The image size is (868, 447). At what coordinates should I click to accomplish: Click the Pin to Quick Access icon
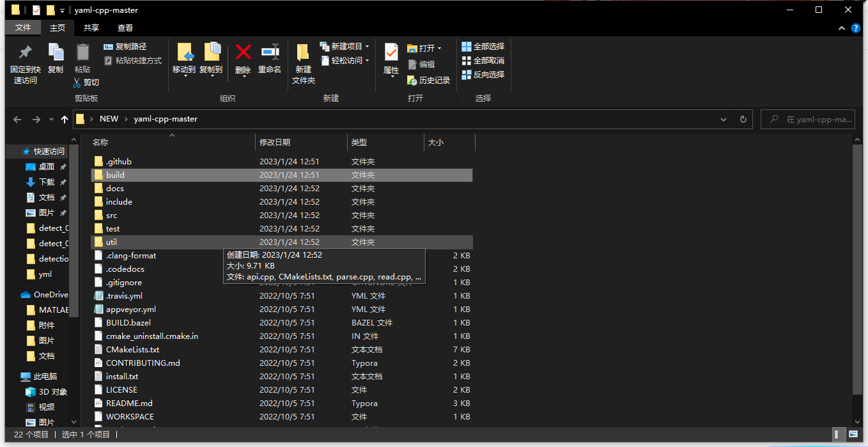pyautogui.click(x=25, y=52)
